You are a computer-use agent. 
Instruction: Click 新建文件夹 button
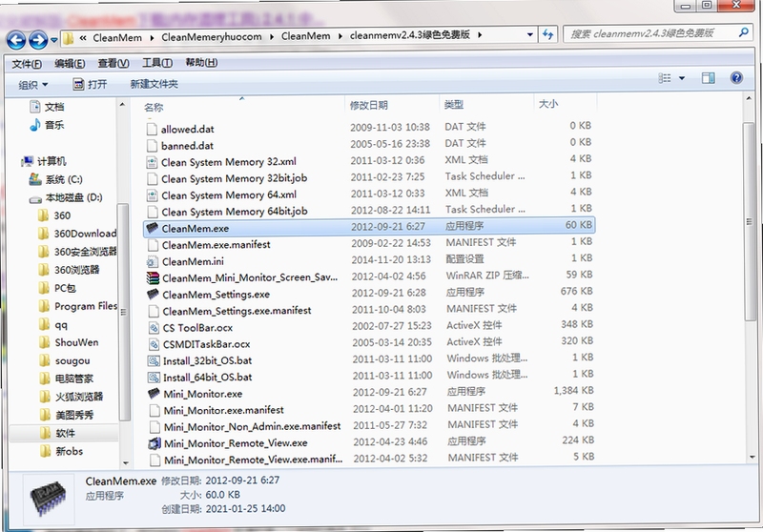[154, 84]
